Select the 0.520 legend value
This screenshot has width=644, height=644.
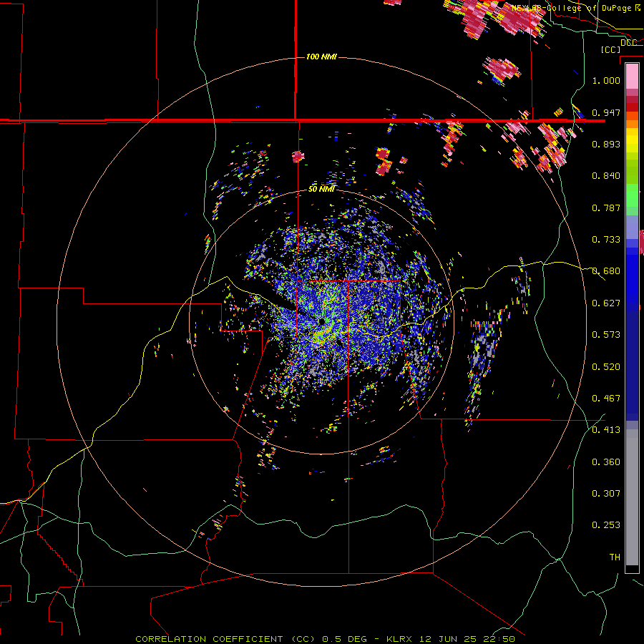tap(606, 367)
